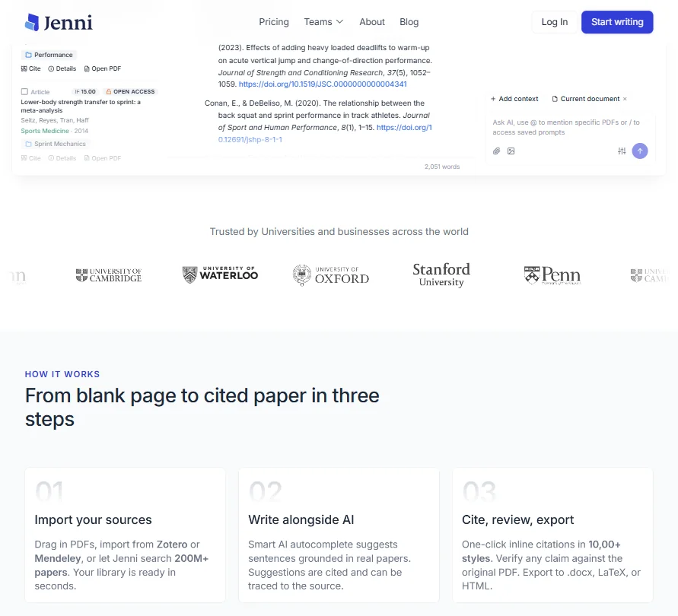Viewport: 678px width, 616px height.
Task: Click the Stanford University logo
Action: [x=441, y=275]
